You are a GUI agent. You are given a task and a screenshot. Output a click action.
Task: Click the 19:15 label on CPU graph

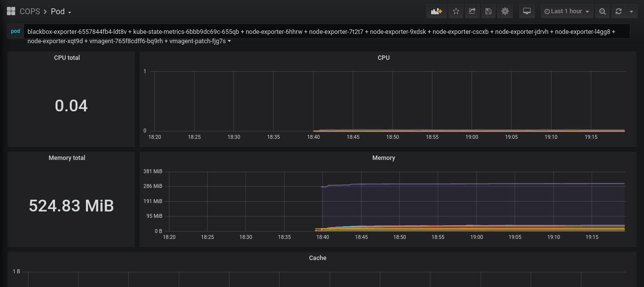pos(591,137)
